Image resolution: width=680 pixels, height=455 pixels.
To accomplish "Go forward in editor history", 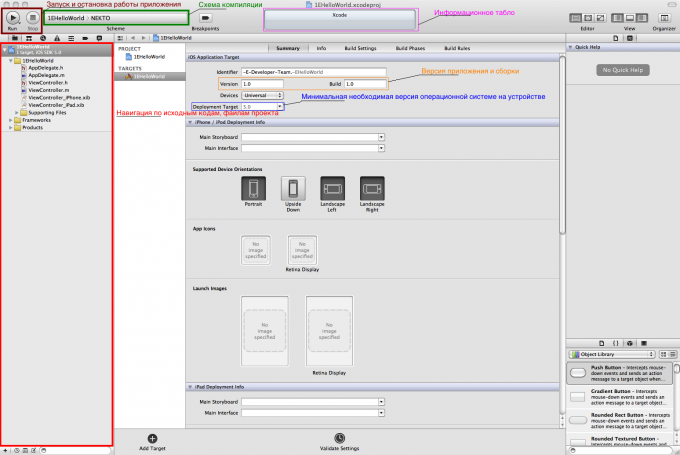I will coord(144,38).
